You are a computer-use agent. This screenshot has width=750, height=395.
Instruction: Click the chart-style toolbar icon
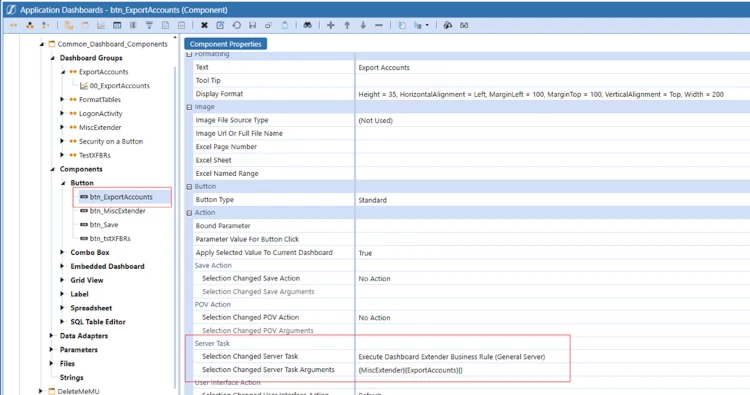(x=101, y=25)
